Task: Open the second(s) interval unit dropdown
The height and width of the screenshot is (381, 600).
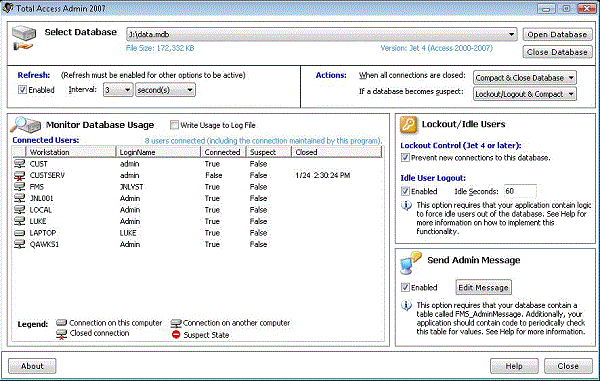Action: tap(190, 90)
